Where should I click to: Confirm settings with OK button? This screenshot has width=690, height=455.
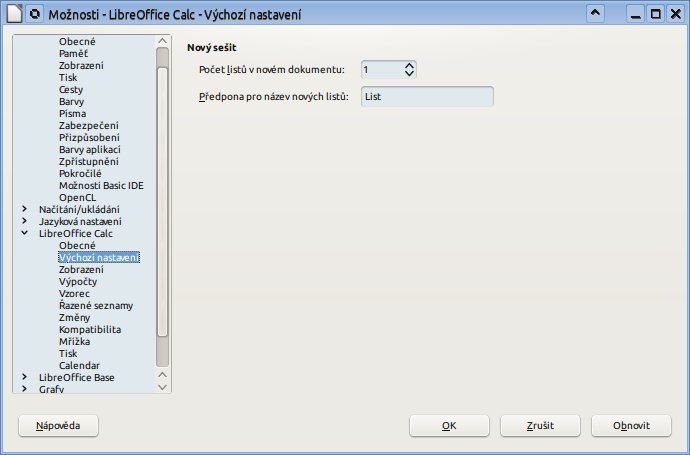(x=449, y=426)
